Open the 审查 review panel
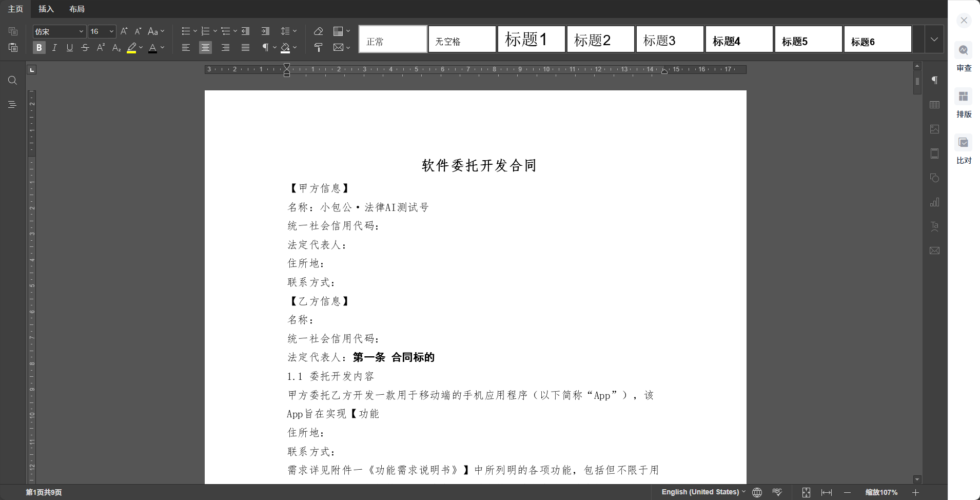The width and height of the screenshot is (980, 500). [x=964, y=56]
